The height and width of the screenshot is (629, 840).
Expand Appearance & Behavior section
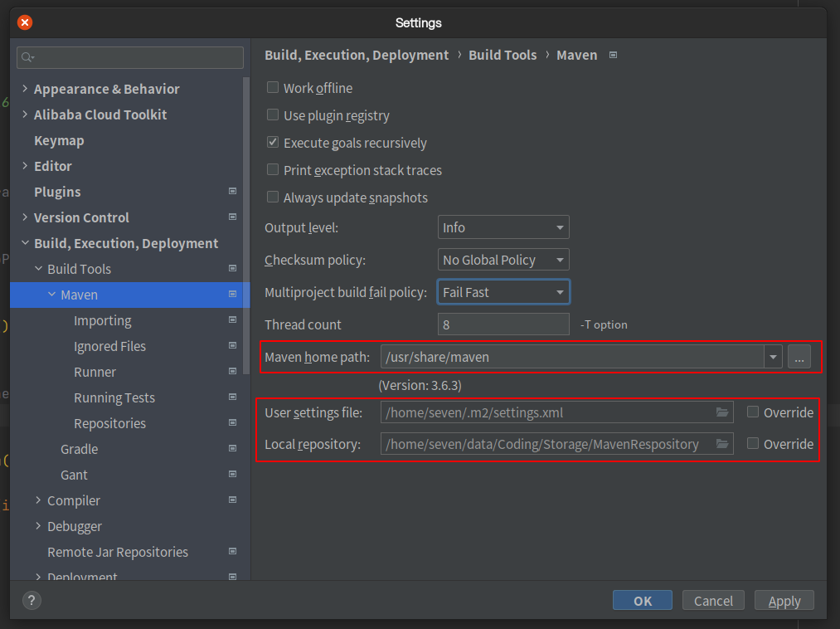[25, 89]
